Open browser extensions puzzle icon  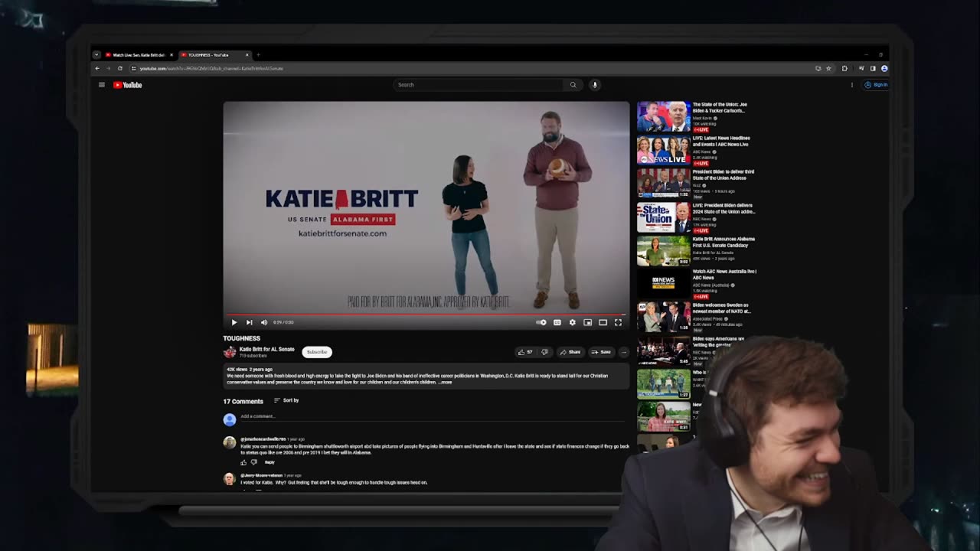[844, 68]
